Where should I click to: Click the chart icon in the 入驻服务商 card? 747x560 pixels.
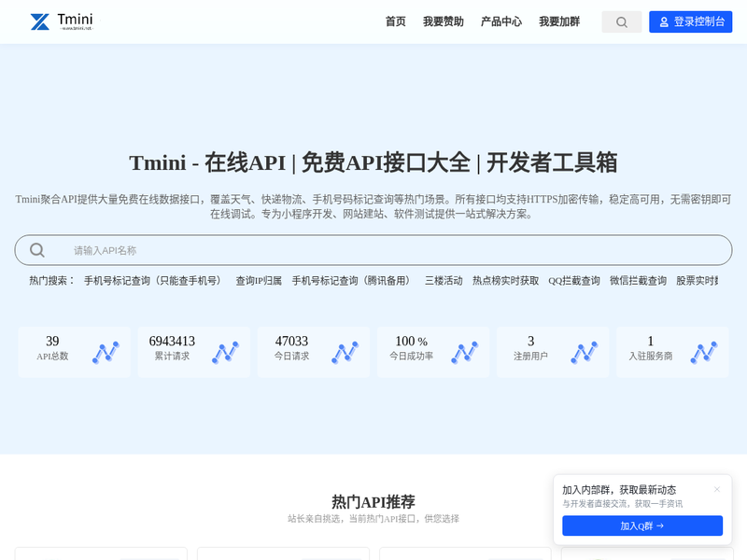(x=704, y=352)
